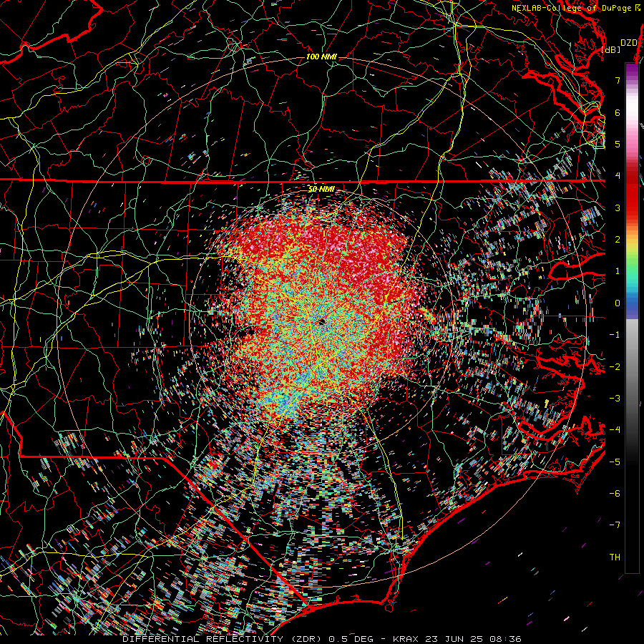Click the 2 value on color scale
Image resolution: width=644 pixels, height=644 pixels.
(618, 240)
